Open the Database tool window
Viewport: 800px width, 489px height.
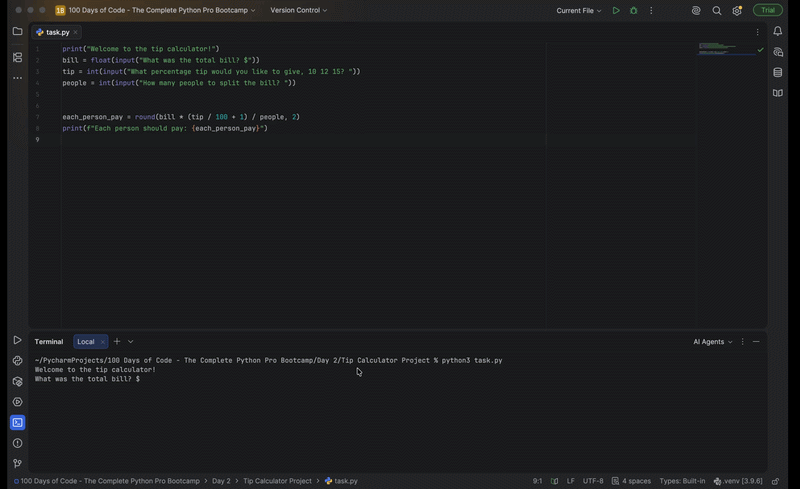click(x=778, y=72)
